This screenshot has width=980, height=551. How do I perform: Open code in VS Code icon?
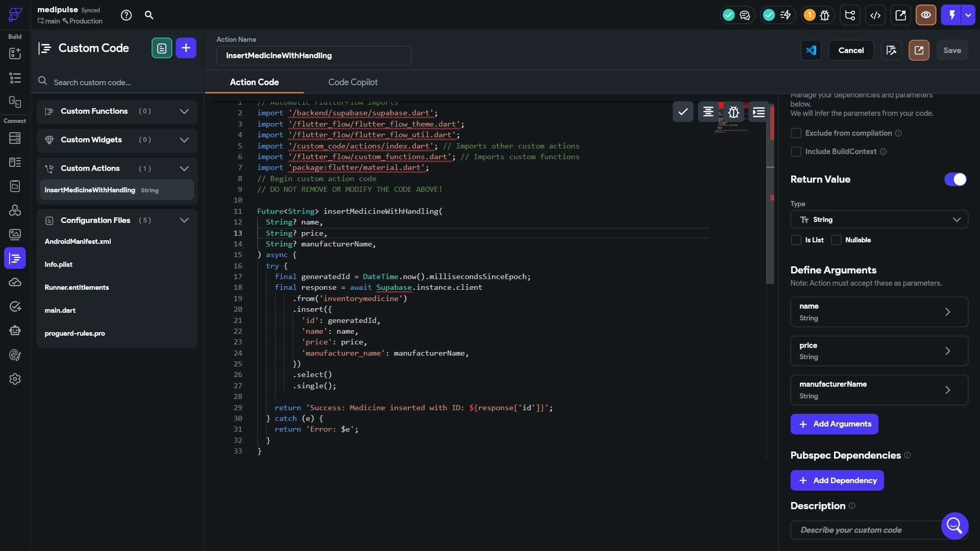(811, 50)
